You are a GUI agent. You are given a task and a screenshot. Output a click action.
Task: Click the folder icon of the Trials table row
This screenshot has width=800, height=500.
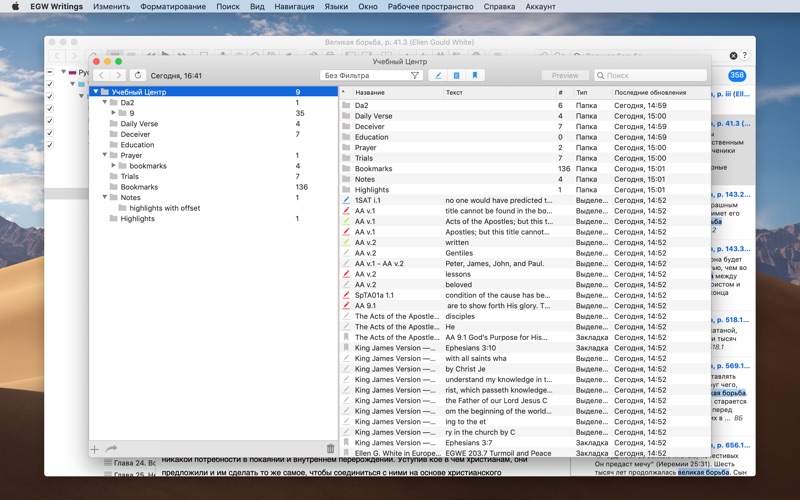click(346, 158)
